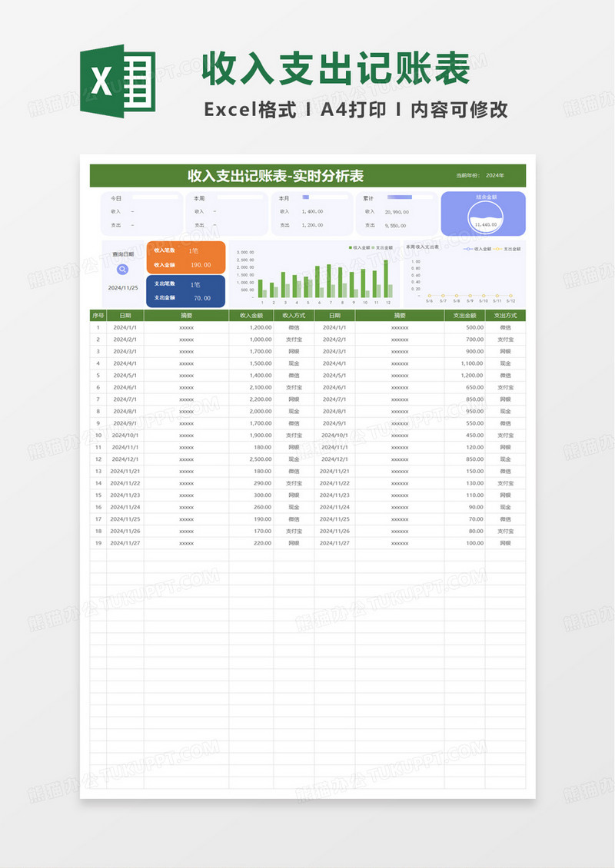Click expense amount 120.00 in row 11
This screenshot has width=615, height=868.
(x=475, y=447)
